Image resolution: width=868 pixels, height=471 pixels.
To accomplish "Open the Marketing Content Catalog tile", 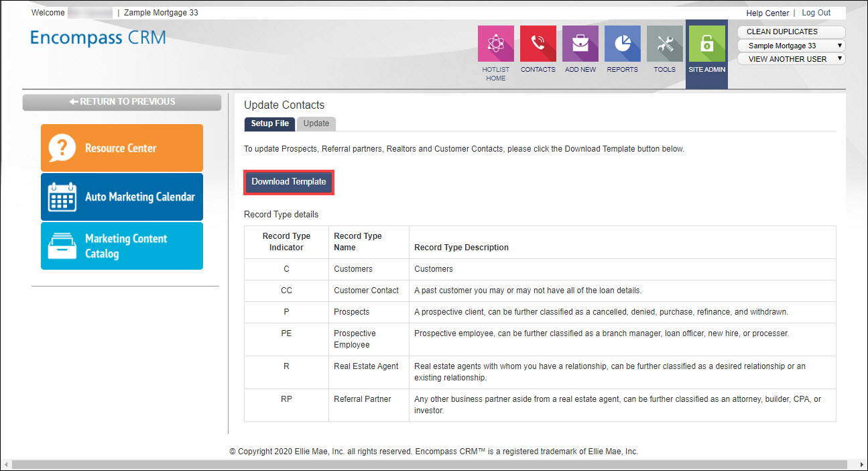I will coord(122,246).
